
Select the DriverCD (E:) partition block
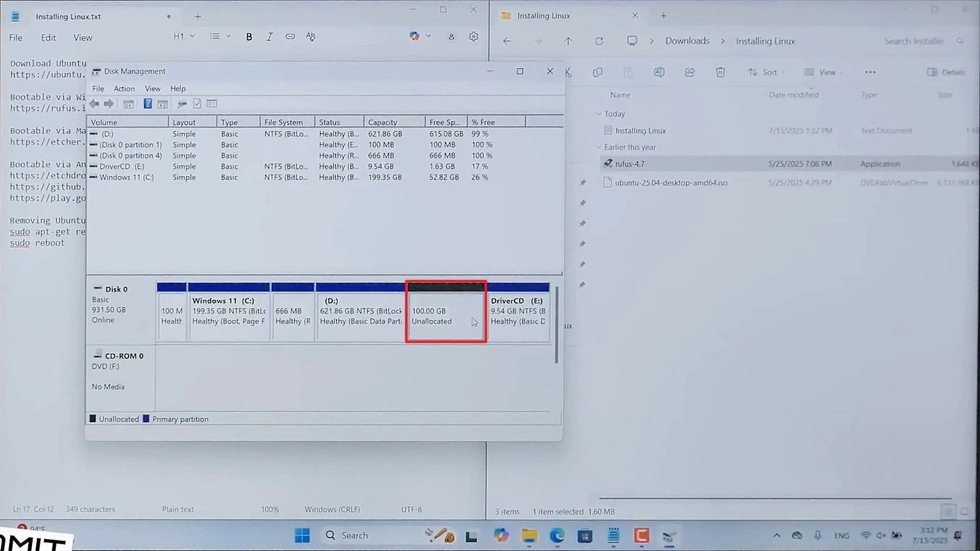pos(519,312)
